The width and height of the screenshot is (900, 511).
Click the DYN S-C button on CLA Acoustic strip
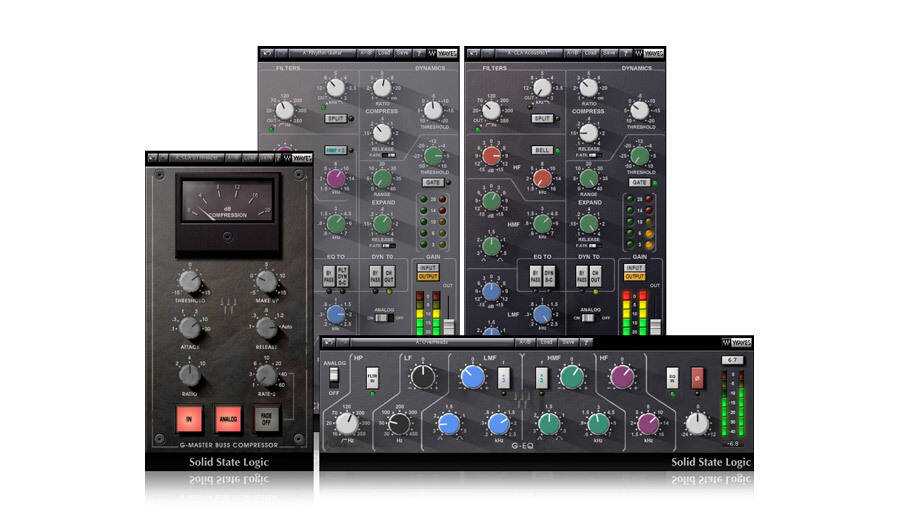[x=549, y=277]
